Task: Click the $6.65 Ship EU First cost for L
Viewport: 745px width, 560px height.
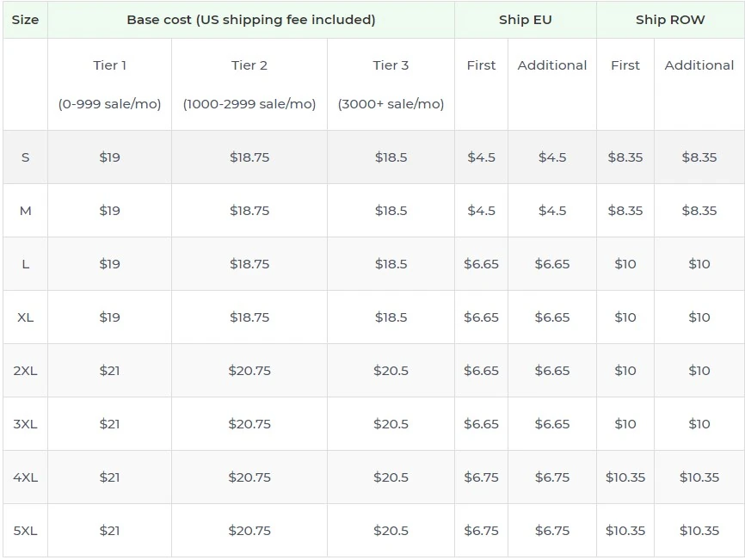Action: [481, 263]
